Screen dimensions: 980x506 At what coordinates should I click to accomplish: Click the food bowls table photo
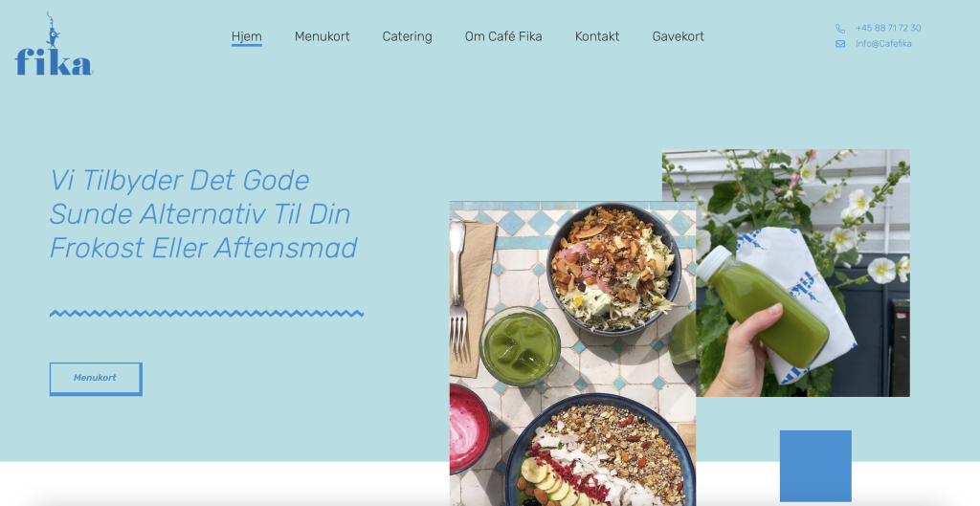(572, 354)
